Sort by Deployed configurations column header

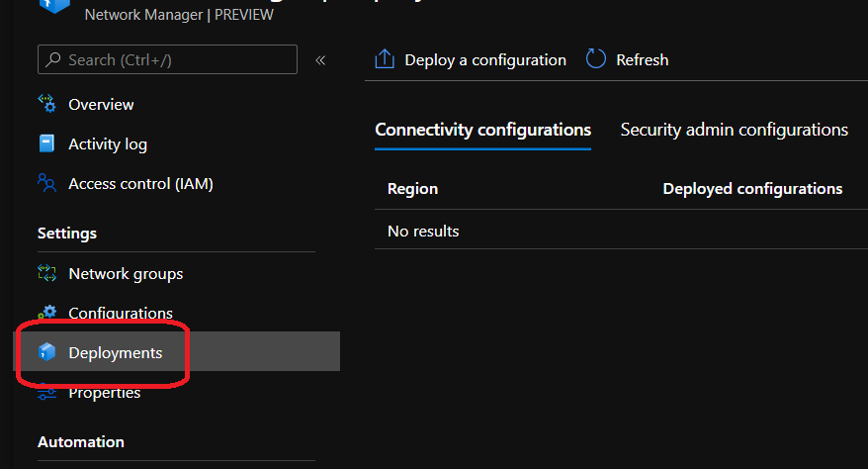752,188
